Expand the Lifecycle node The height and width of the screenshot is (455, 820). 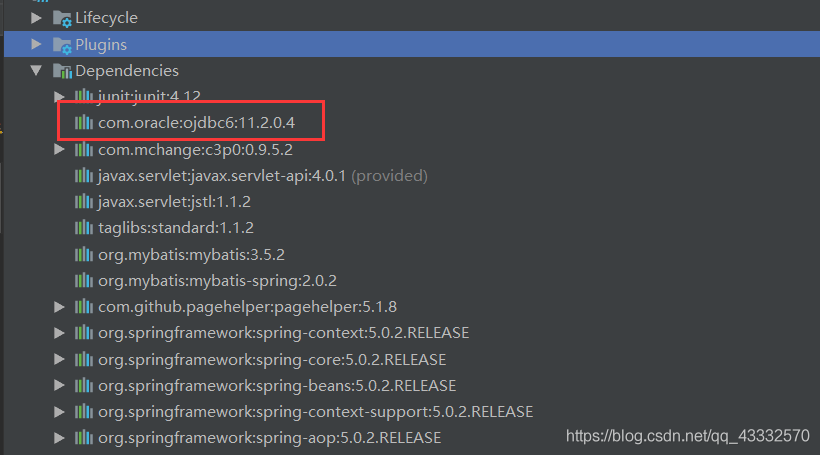(x=37, y=18)
